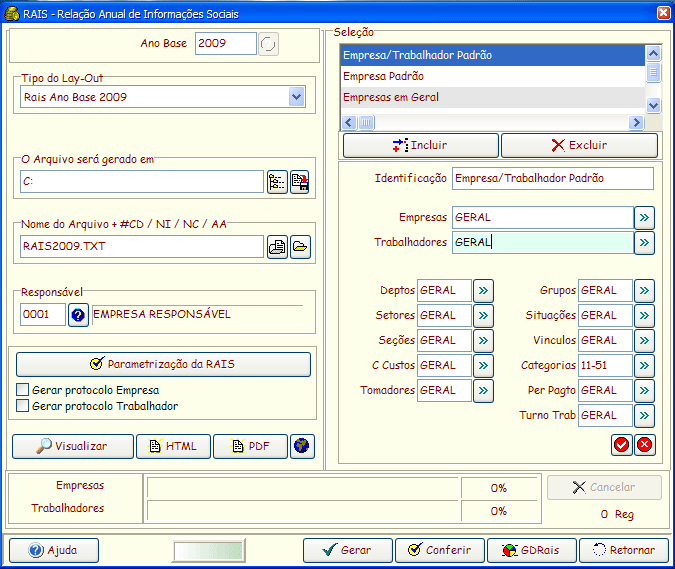The height and width of the screenshot is (569, 675).
Task: Click the Identificação input field
Action: [553, 178]
